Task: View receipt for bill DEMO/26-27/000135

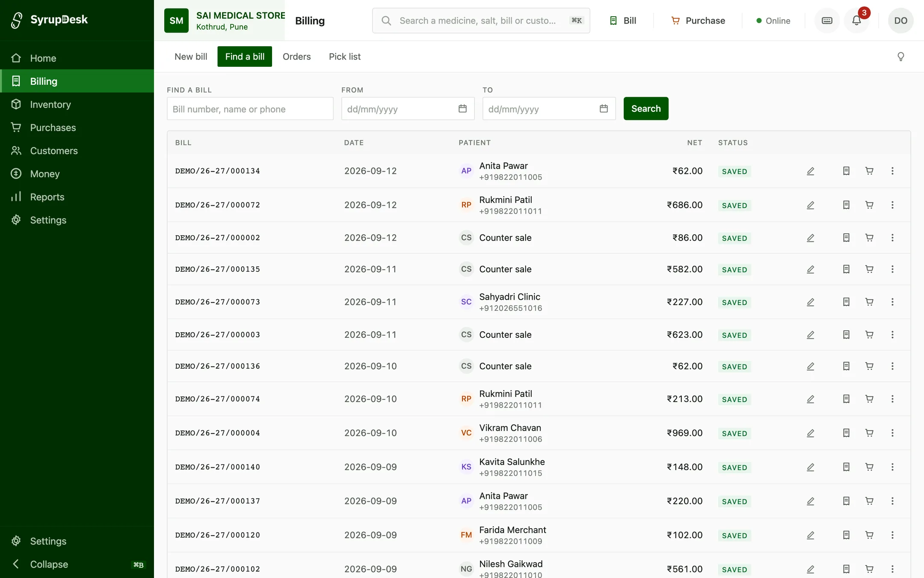Action: [846, 269]
